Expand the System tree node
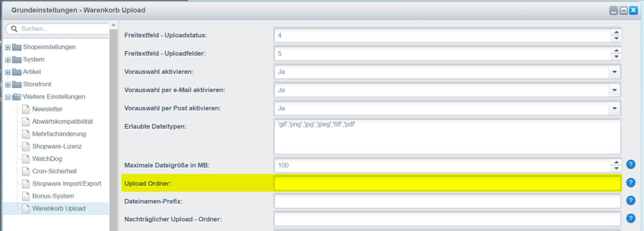This screenshot has height=231, width=644. 8,60
